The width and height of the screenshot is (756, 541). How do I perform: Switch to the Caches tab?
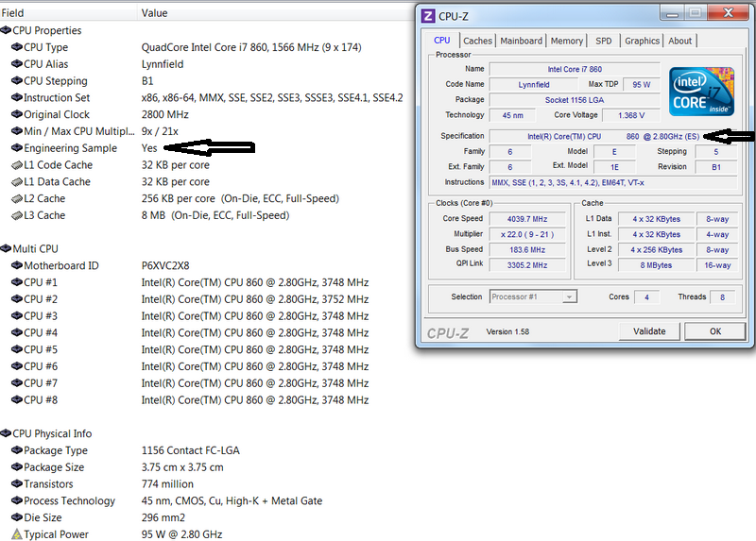click(x=477, y=41)
